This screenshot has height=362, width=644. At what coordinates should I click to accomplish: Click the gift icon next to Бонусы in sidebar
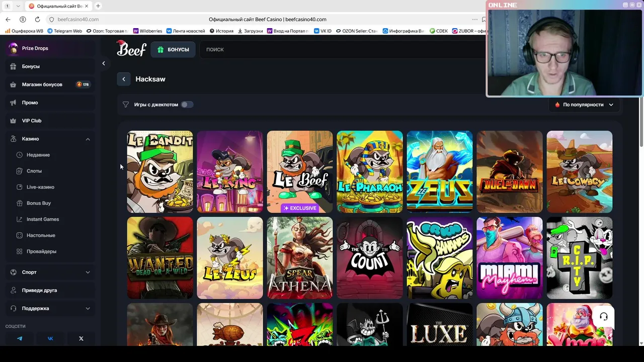pos(13,66)
